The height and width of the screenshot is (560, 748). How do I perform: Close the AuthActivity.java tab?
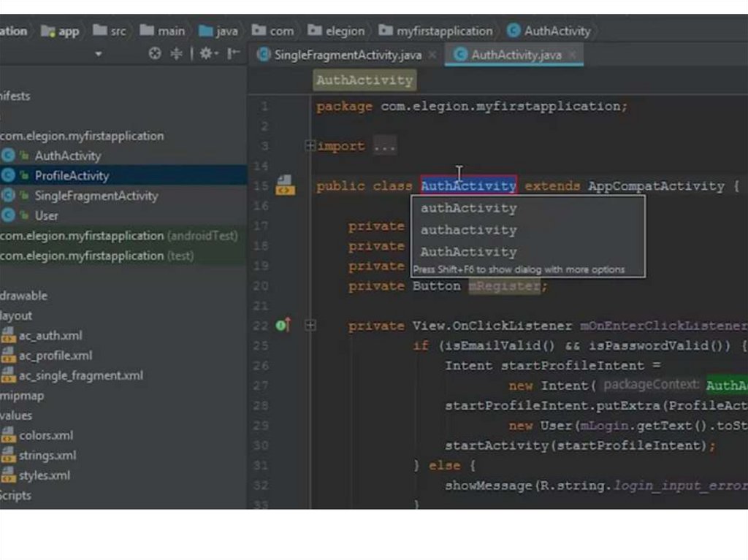pyautogui.click(x=572, y=55)
